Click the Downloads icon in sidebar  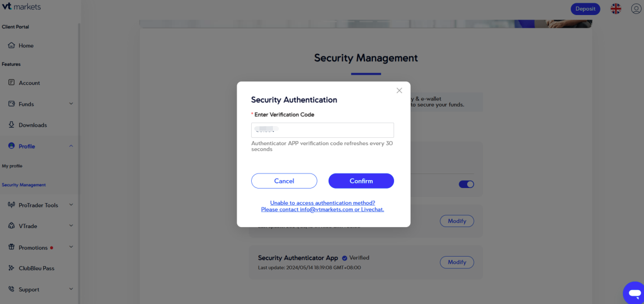(x=11, y=125)
